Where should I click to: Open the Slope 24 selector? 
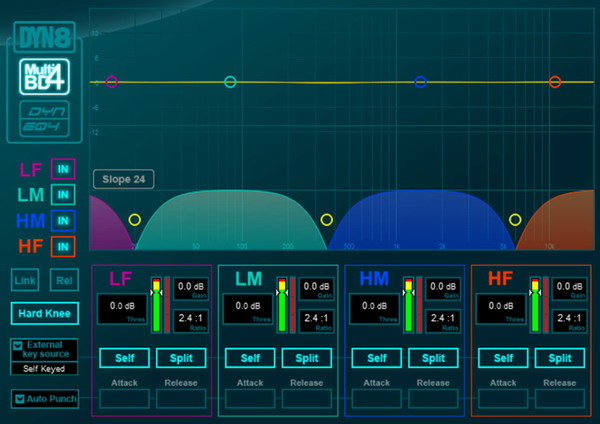(x=124, y=180)
